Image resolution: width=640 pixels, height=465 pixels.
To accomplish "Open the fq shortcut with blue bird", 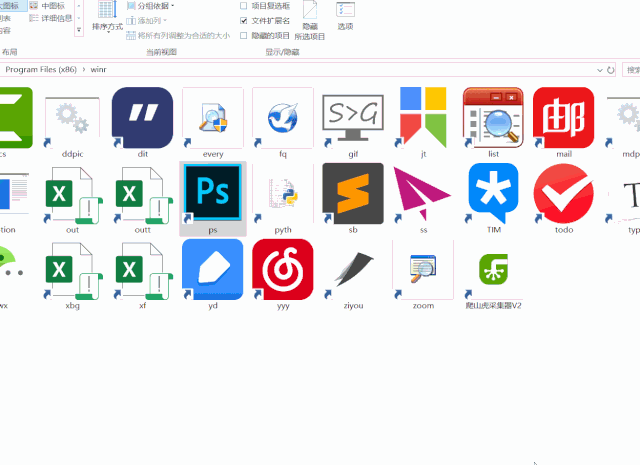I will [283, 122].
